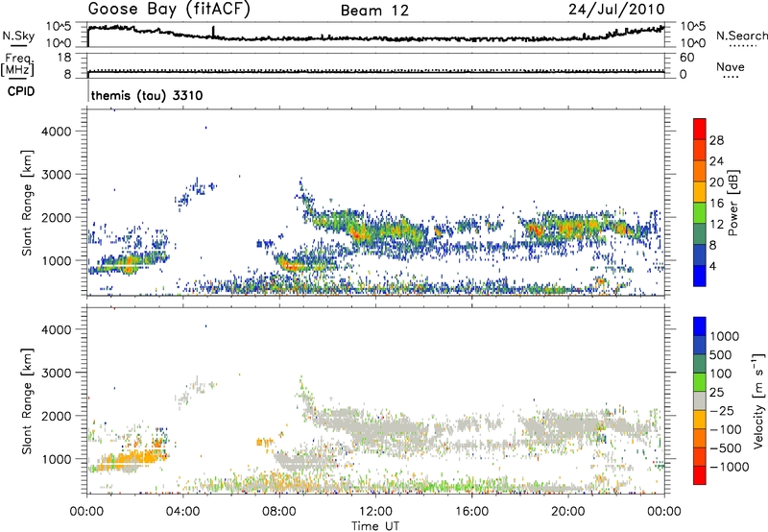Click the "Time UT" axis label
The height and width of the screenshot is (532, 768).
pyautogui.click(x=375, y=526)
